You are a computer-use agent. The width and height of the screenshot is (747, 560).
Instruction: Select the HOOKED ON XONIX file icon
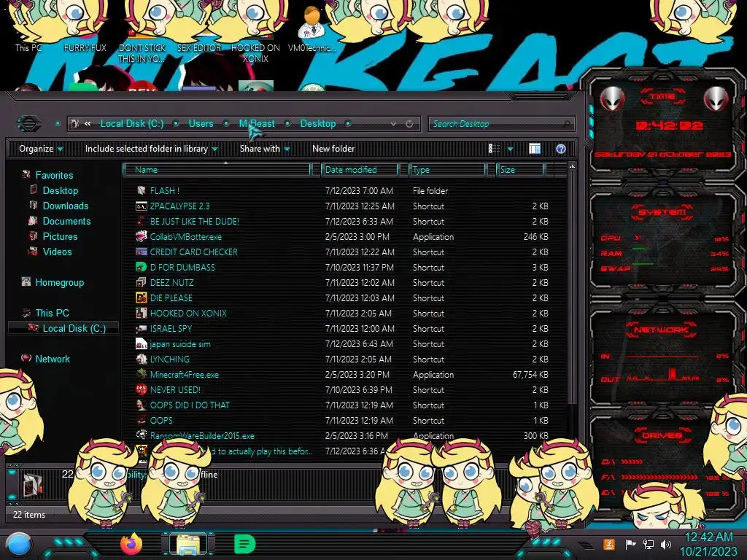click(x=141, y=314)
